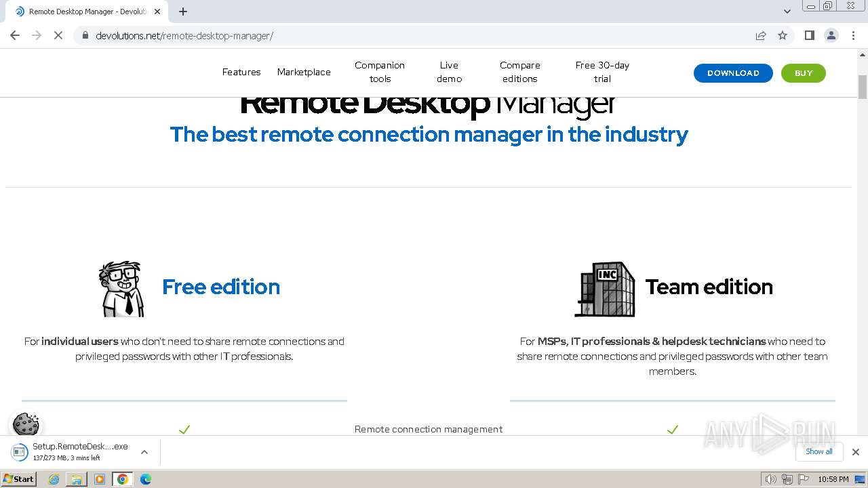Click Team edition green checkmark

click(x=673, y=429)
